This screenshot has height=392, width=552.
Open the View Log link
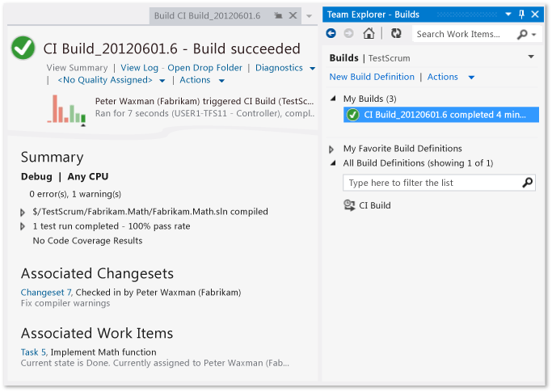[x=140, y=68]
